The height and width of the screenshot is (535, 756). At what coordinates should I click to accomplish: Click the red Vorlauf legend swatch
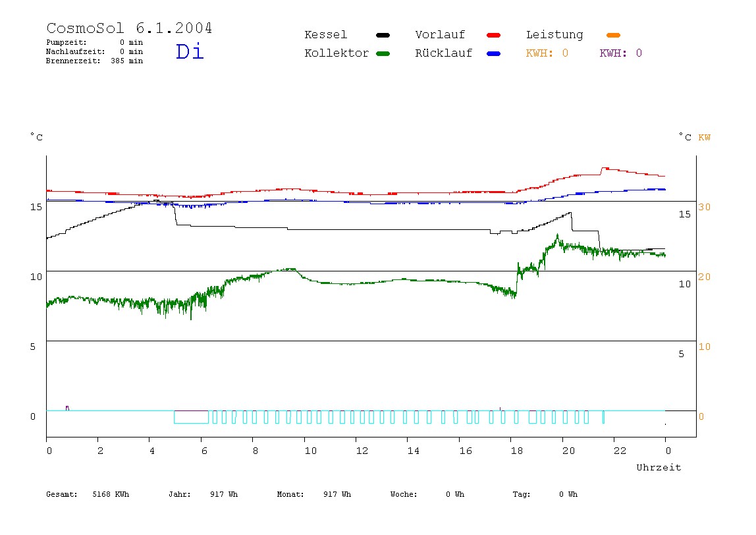(494, 35)
